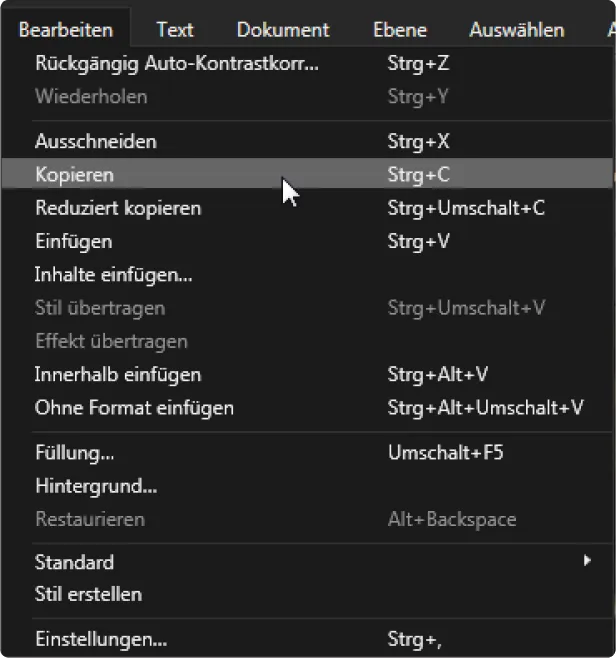Open Einstellungen preferences
This screenshot has height=658, width=616.
[x=101, y=639]
